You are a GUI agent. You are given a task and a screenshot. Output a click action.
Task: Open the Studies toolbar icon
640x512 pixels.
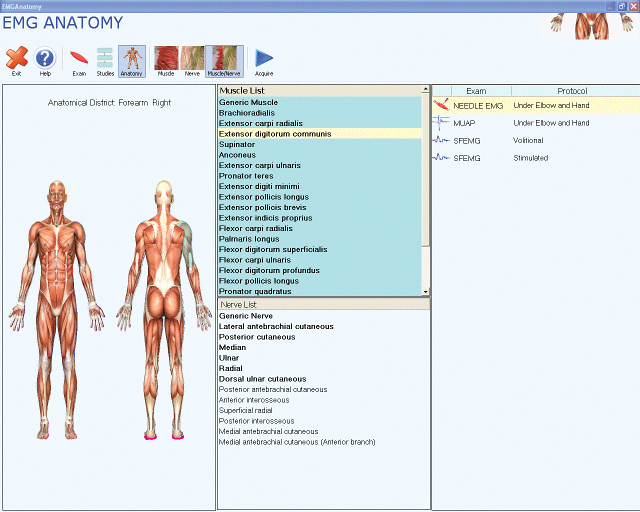105,61
